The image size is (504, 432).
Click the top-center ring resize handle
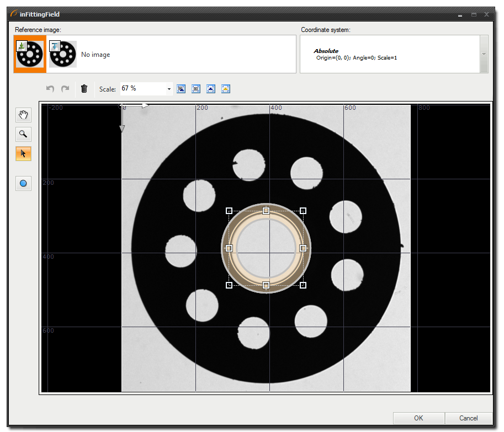coord(266,211)
